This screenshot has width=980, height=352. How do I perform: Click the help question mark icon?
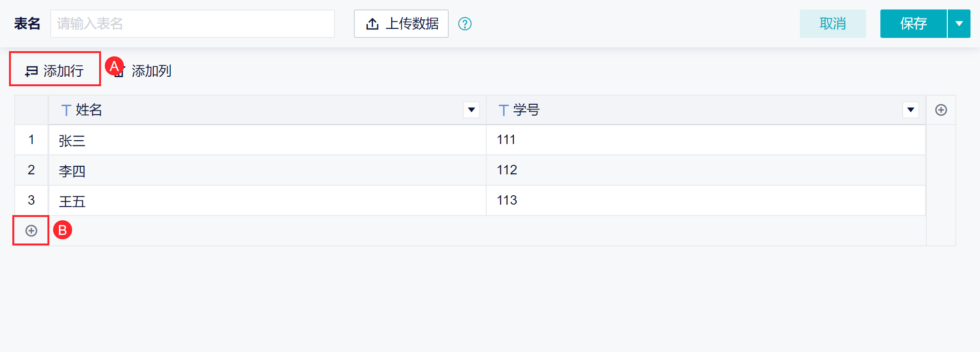pyautogui.click(x=465, y=24)
